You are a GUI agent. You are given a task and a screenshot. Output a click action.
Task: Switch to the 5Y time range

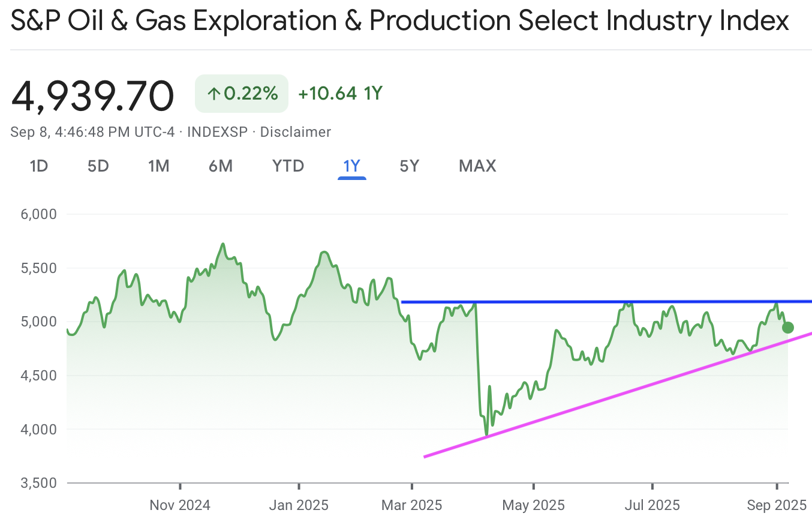[x=409, y=166]
